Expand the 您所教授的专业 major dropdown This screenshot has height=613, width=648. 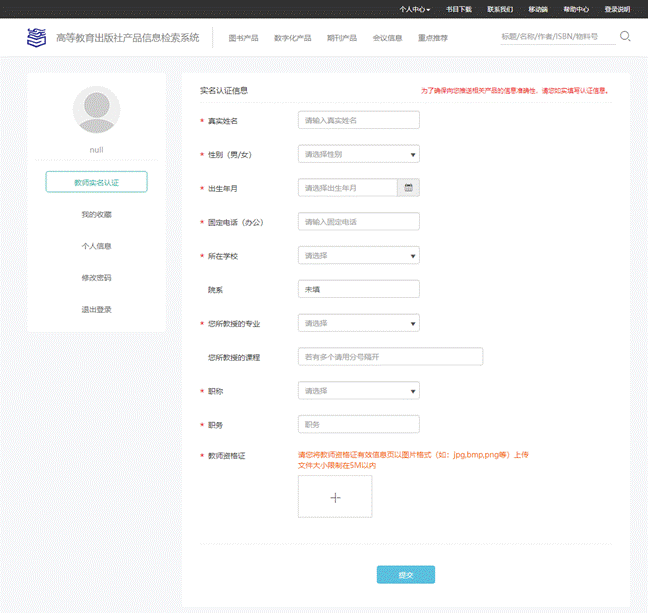[x=358, y=323]
